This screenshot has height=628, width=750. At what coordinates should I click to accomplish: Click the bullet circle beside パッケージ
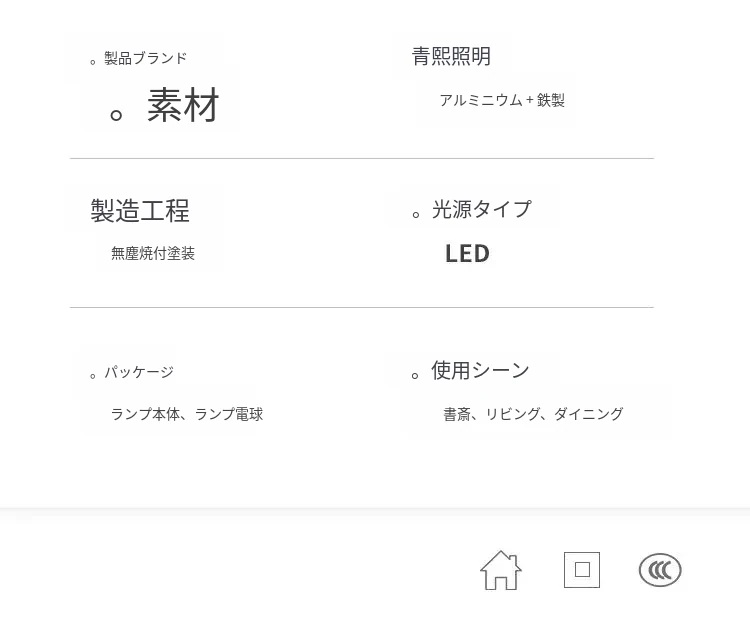point(94,376)
